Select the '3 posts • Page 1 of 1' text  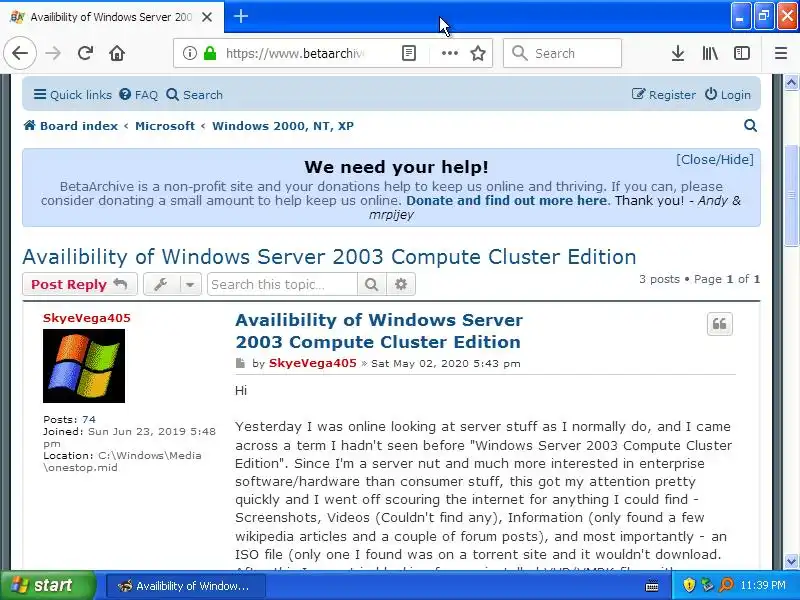click(699, 279)
